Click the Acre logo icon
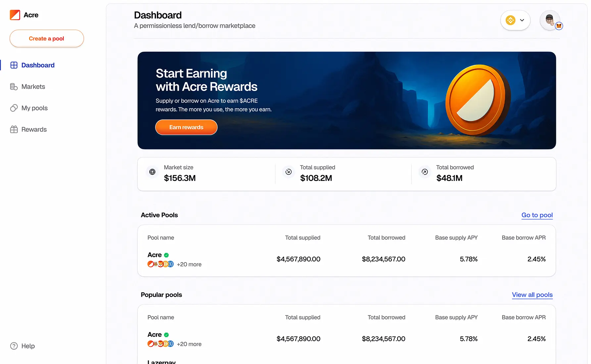 [x=15, y=15]
